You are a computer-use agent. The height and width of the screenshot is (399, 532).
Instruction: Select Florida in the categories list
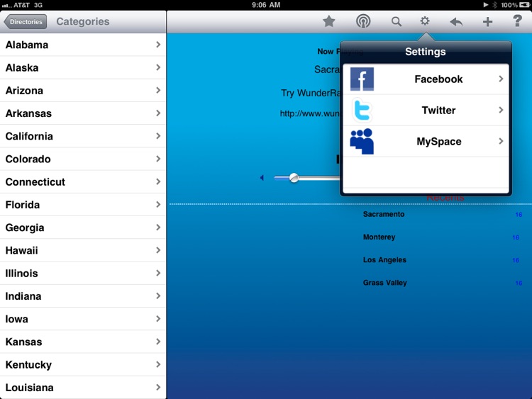pos(83,205)
